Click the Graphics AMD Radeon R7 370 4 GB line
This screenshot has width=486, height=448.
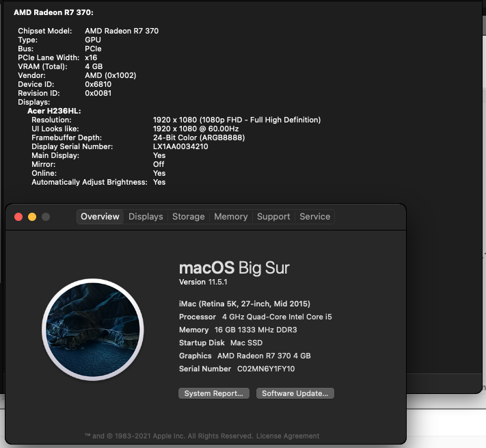[x=245, y=356]
